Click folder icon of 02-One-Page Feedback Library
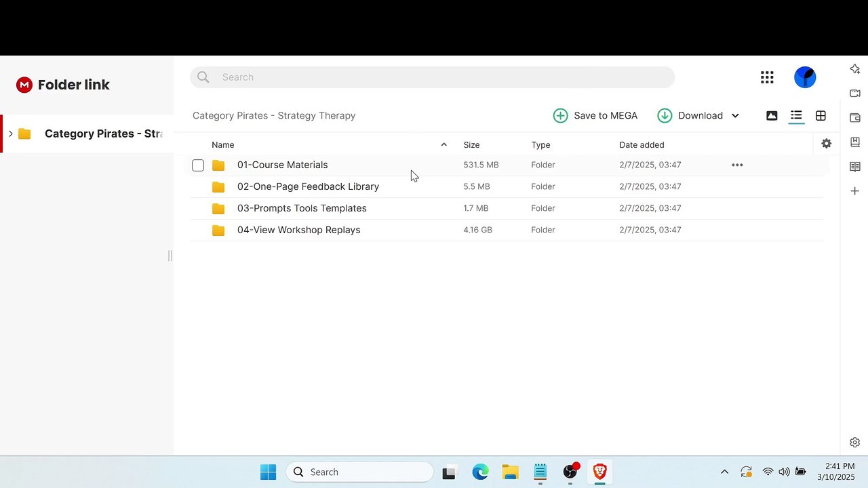 (218, 186)
